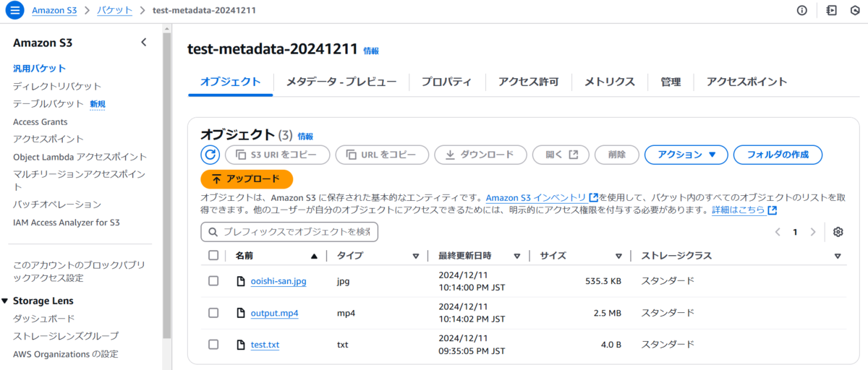Check the box for test.txt
This screenshot has width=868, height=370.
point(213,345)
